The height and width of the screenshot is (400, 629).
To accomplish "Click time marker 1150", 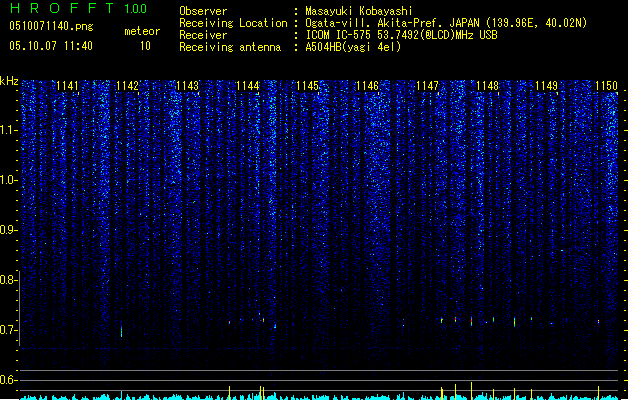I will [606, 86].
